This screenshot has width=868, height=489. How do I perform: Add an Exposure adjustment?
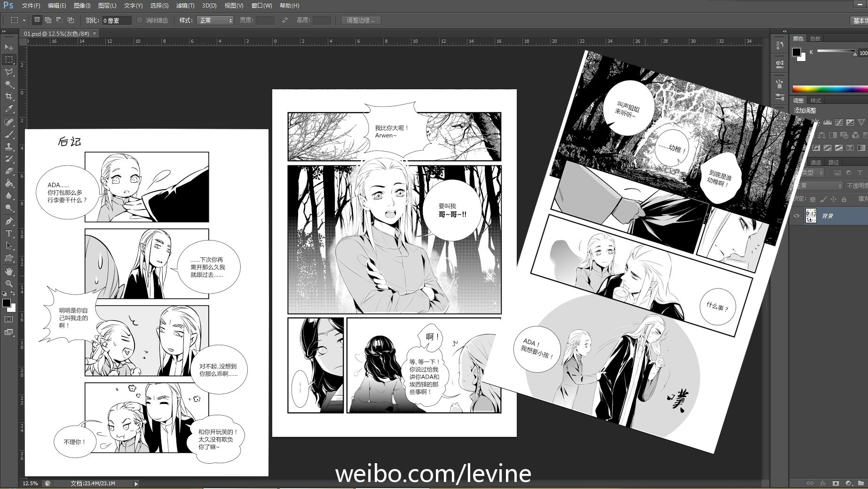(850, 123)
